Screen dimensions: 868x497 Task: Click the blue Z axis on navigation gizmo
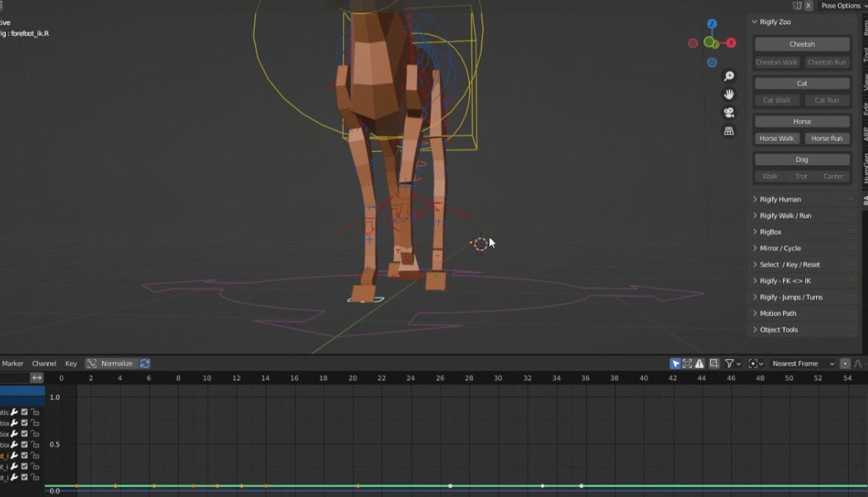pos(712,24)
